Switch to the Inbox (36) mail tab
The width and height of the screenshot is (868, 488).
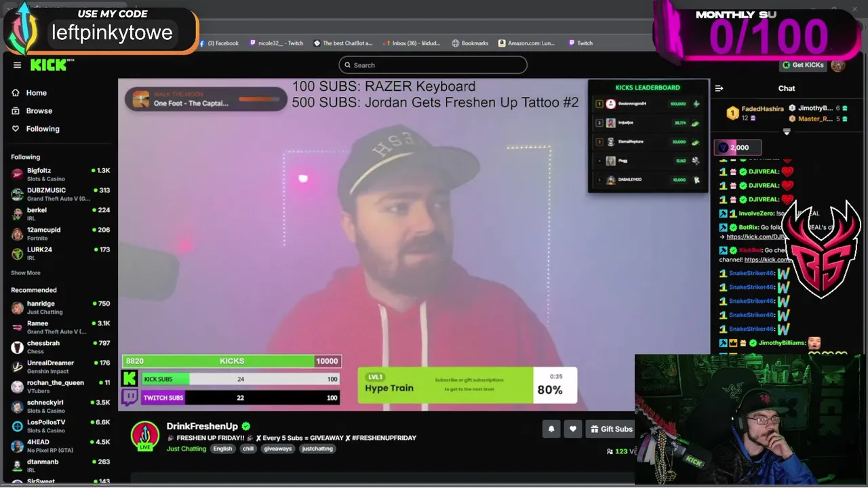point(412,43)
